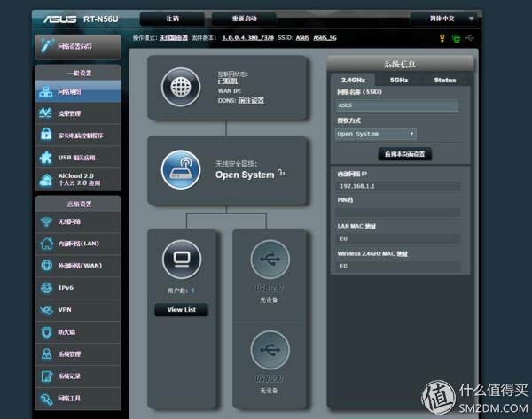The image size is (532, 419).
Task: Open the VPN icon in sidebar
Action: coord(46,309)
